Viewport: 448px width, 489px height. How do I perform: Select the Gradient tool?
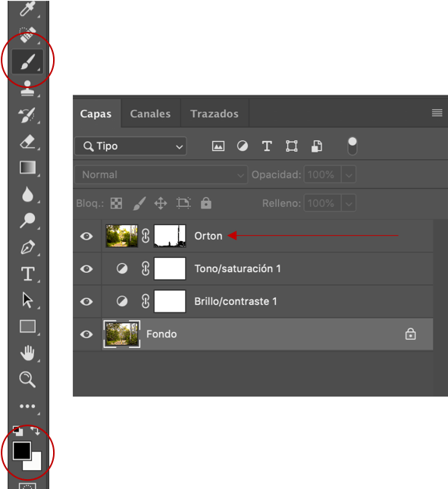pos(27,168)
